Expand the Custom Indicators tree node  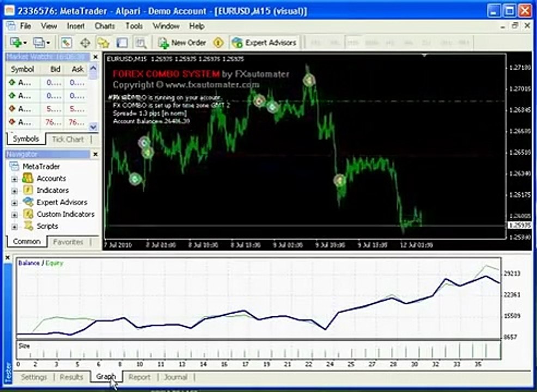pos(14,215)
